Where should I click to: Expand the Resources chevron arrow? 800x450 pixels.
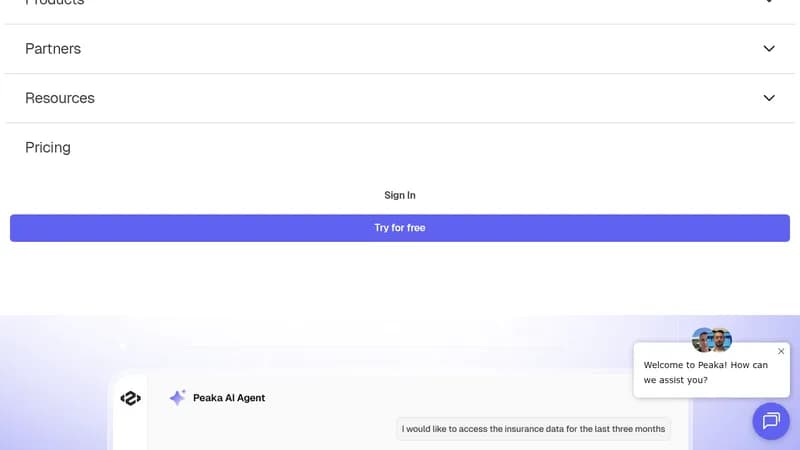pos(769,98)
